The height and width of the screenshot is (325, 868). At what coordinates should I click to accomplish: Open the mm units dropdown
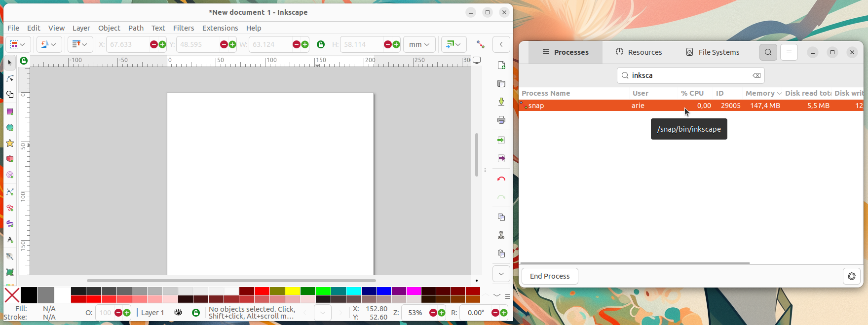(419, 44)
